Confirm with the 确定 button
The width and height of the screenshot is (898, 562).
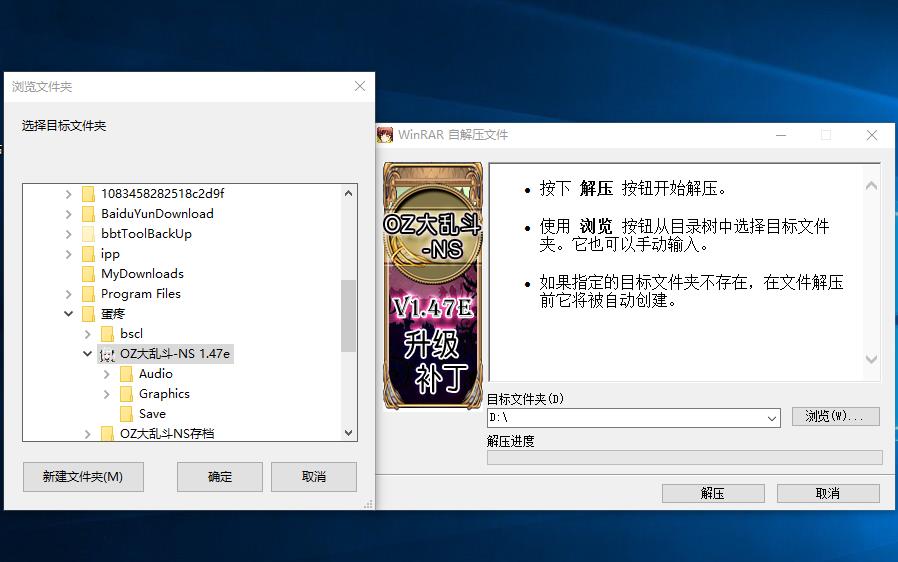pyautogui.click(x=220, y=477)
